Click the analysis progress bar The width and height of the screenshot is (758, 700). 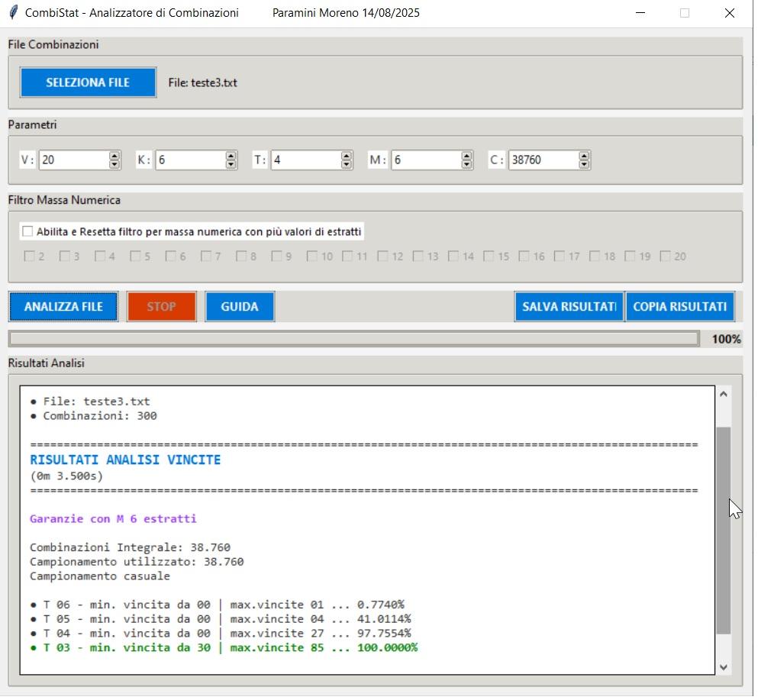(x=354, y=340)
